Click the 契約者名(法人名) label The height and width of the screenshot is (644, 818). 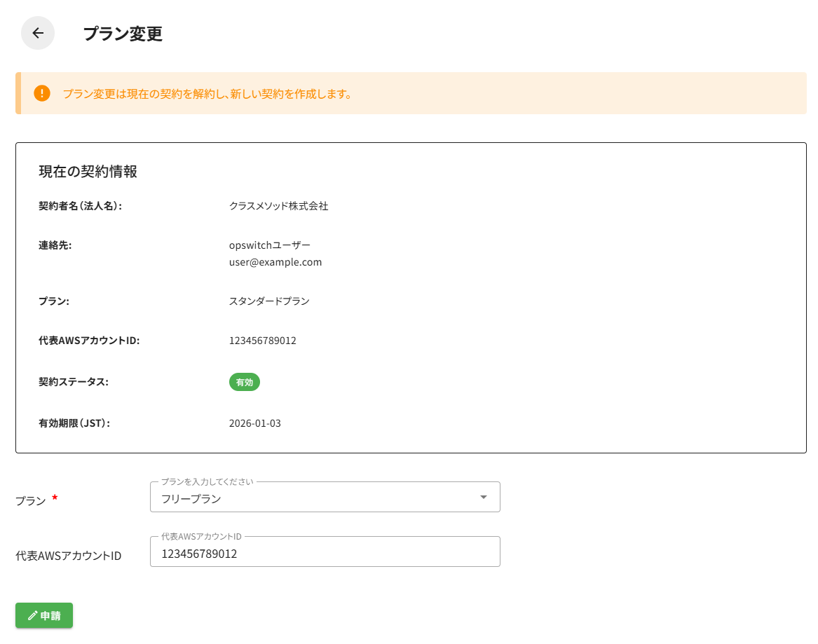[x=80, y=206]
